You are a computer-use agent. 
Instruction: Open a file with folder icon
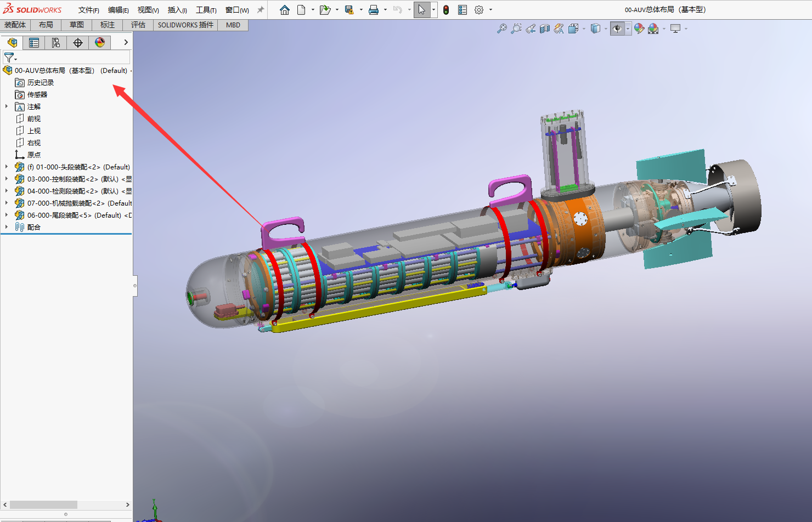coord(325,10)
